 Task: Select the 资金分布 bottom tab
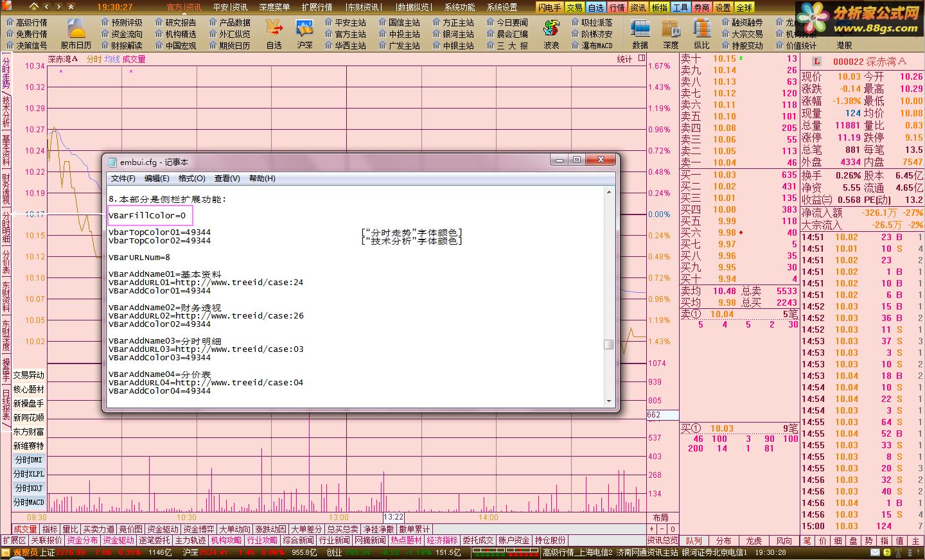(x=82, y=541)
